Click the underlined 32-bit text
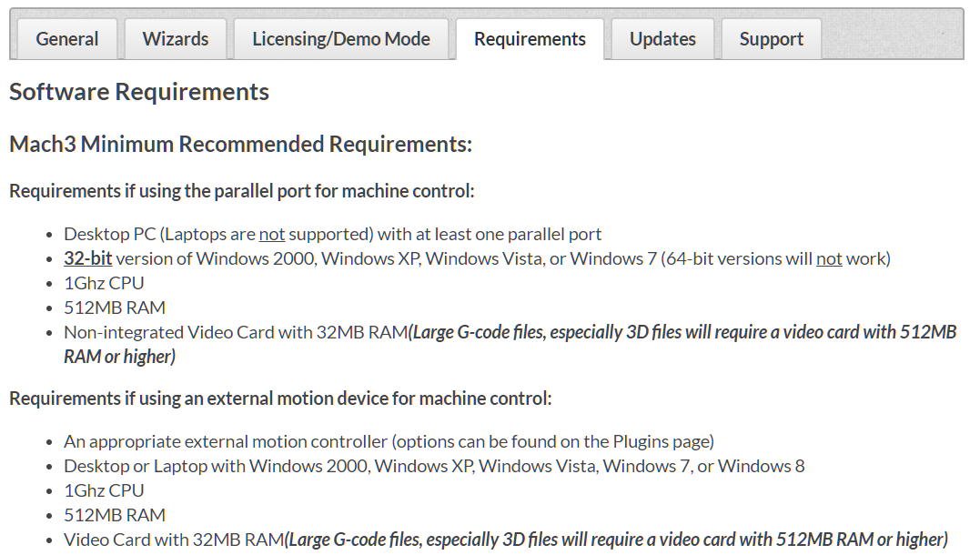Viewport: 980px width, 555px height. (x=87, y=258)
